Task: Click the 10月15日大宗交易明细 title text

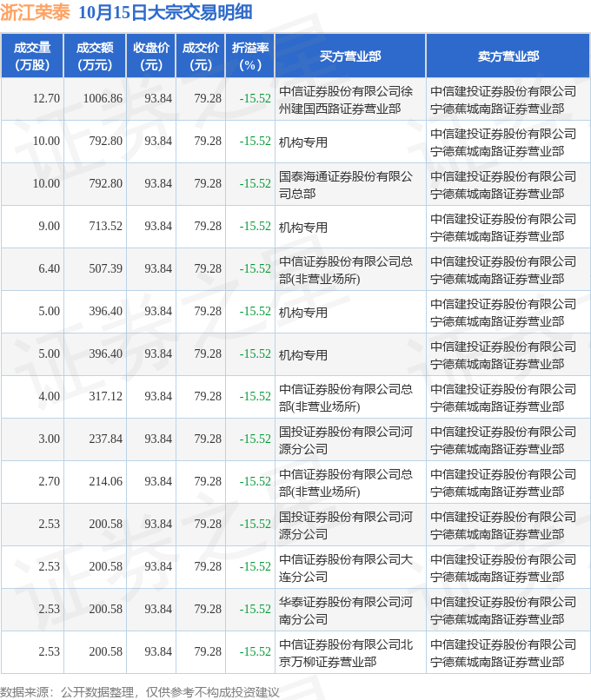Action: 165,13
